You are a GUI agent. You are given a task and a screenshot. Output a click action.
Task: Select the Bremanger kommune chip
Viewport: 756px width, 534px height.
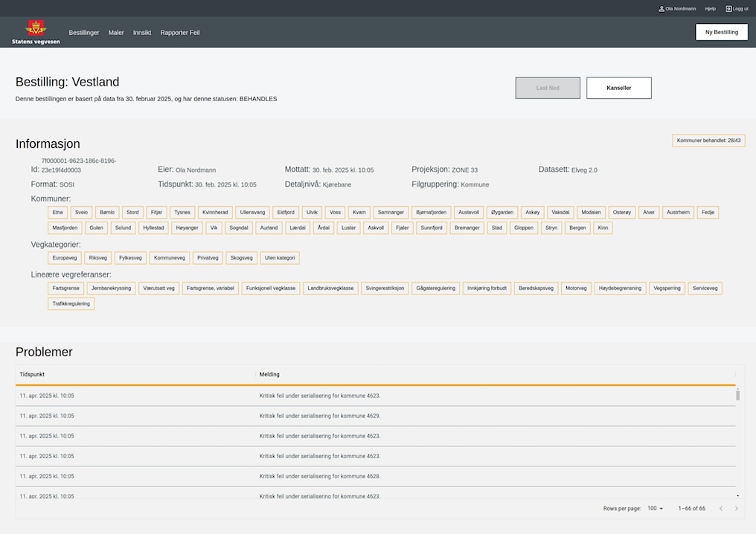[467, 228]
